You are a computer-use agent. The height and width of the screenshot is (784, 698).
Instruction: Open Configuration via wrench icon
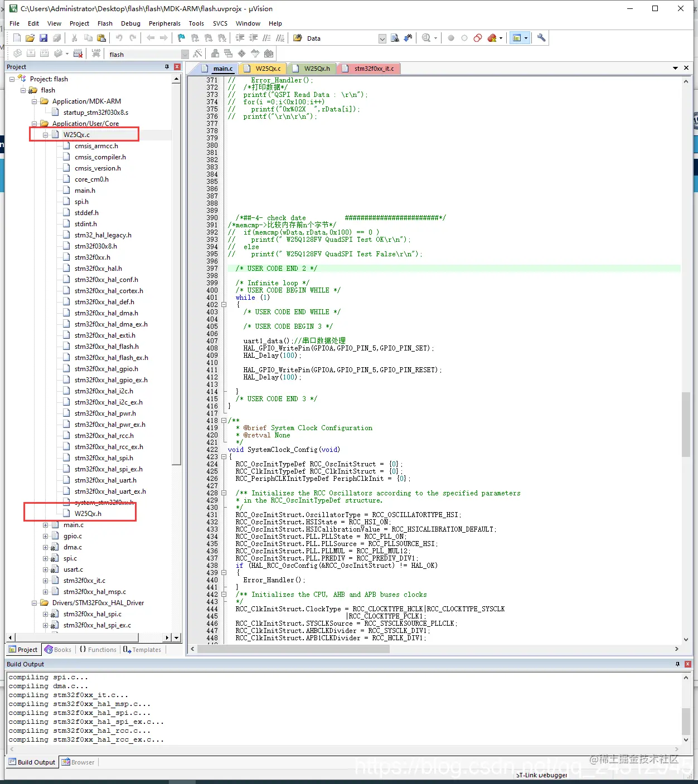pyautogui.click(x=541, y=38)
